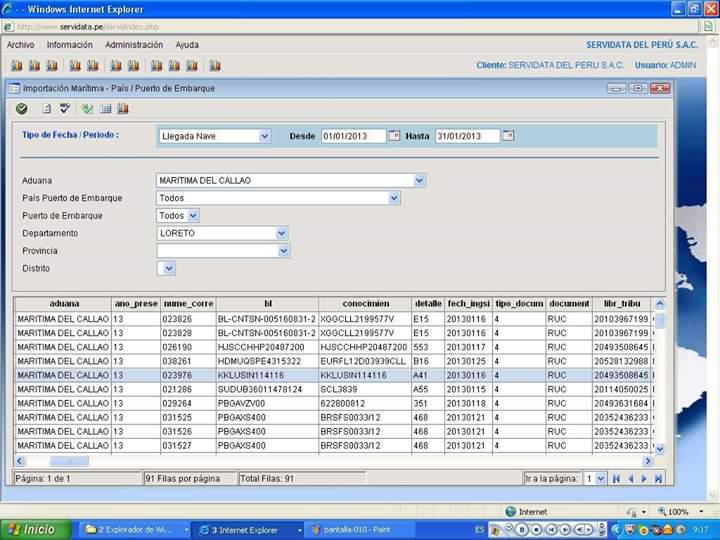The height and width of the screenshot is (540, 720).
Task: Click the Información menu item
Action: pyautogui.click(x=69, y=45)
